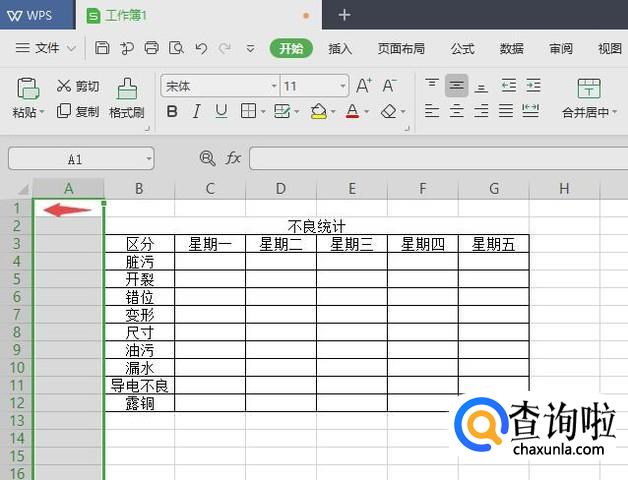Select the 工作簿1 document tab
The width and height of the screenshot is (628, 480).
pos(198,15)
